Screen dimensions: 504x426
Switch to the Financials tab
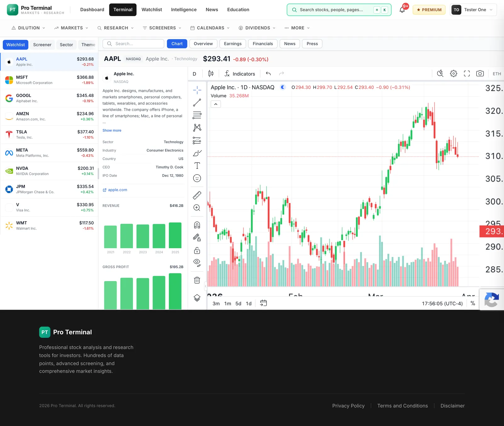263,44
